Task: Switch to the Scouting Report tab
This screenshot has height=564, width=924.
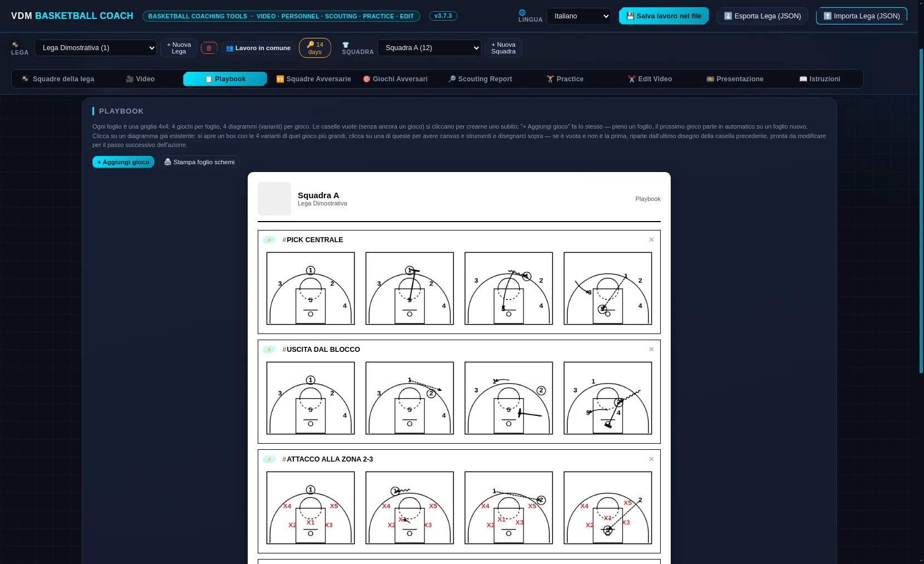Action: 480,79
